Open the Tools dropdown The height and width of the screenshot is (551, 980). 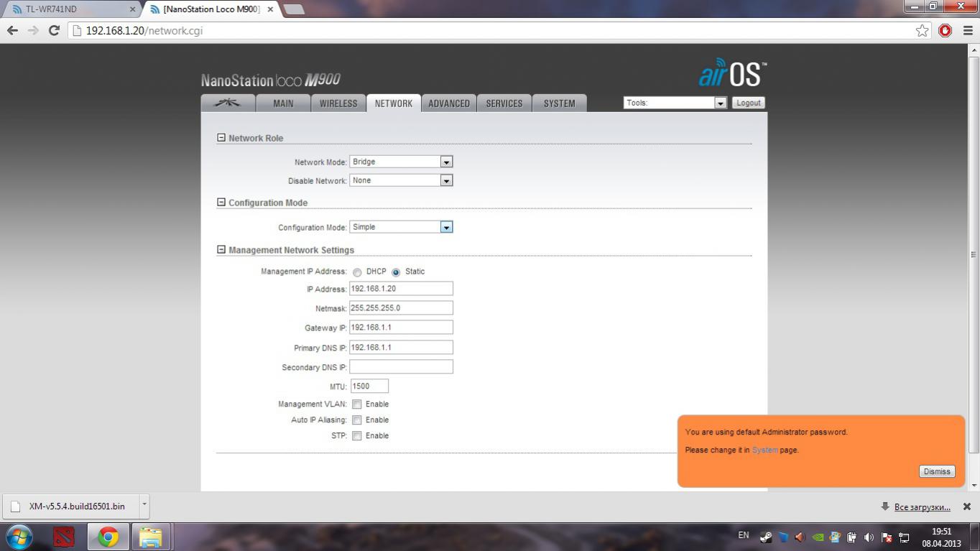click(x=675, y=103)
